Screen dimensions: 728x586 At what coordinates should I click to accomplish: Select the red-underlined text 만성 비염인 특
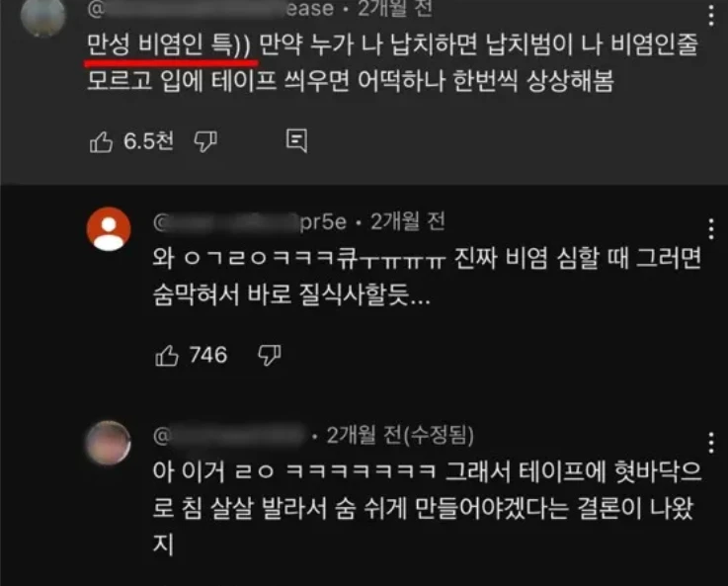click(169, 45)
